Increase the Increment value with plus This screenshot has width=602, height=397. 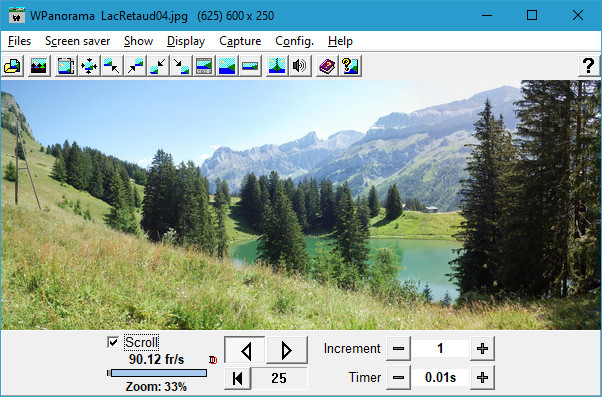click(x=482, y=349)
